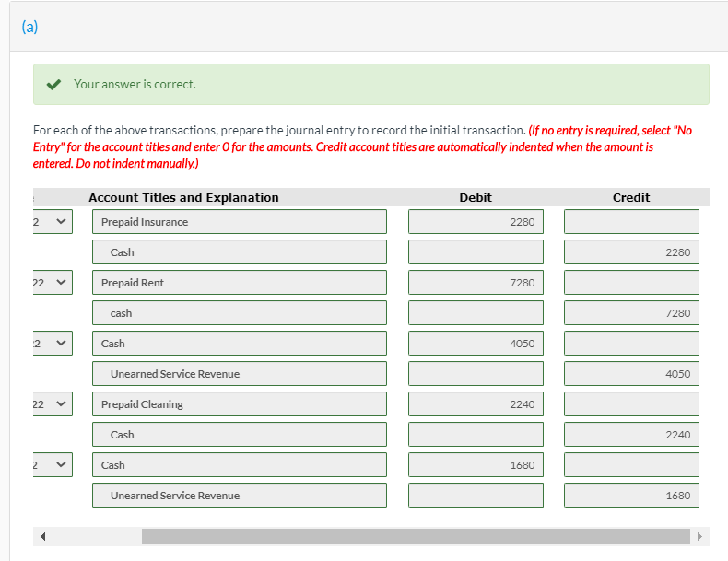Screen dimensions: 728x561
Task: Click the horizontal scrollbar thumb
Action: (416, 536)
